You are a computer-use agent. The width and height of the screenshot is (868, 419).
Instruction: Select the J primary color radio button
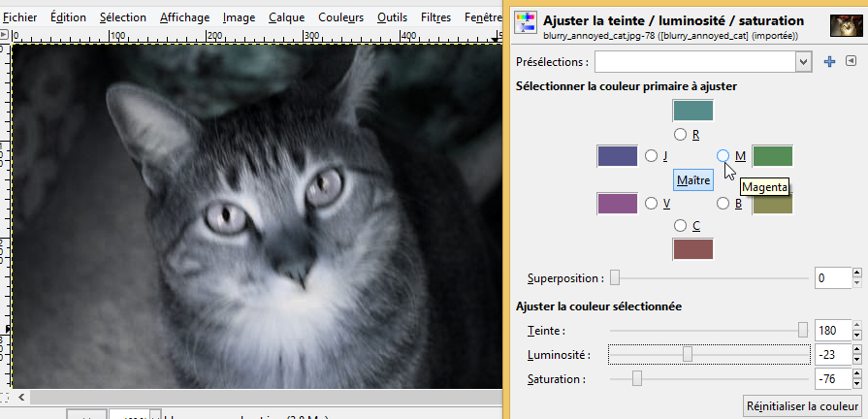click(651, 157)
